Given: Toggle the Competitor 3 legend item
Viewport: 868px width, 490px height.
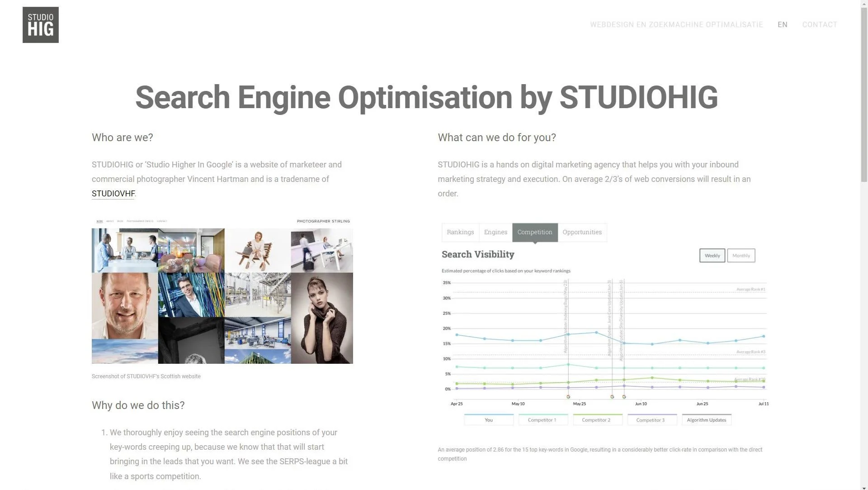Looking at the screenshot, I should (x=650, y=420).
